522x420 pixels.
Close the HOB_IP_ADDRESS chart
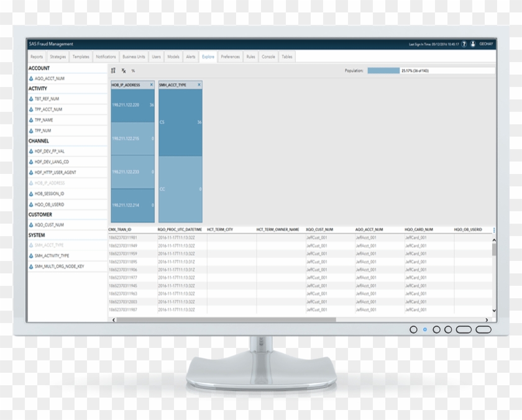pyautogui.click(x=151, y=84)
